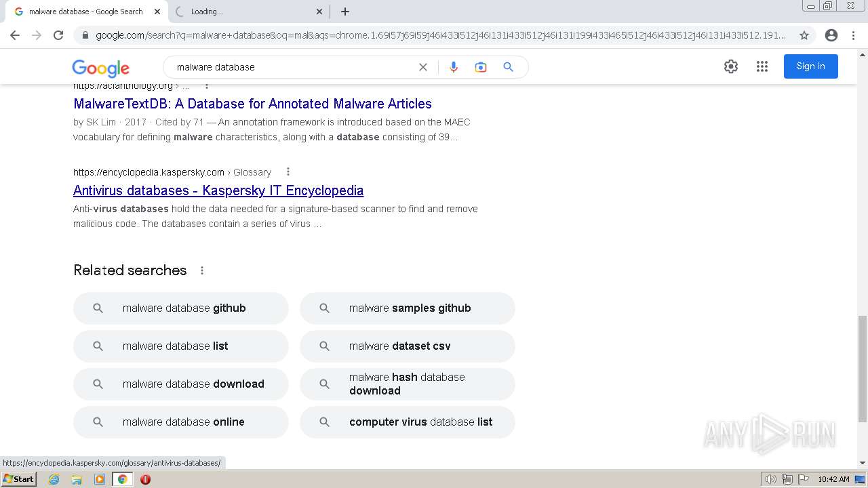Search malware database online
The height and width of the screenshot is (488, 868).
(x=181, y=422)
